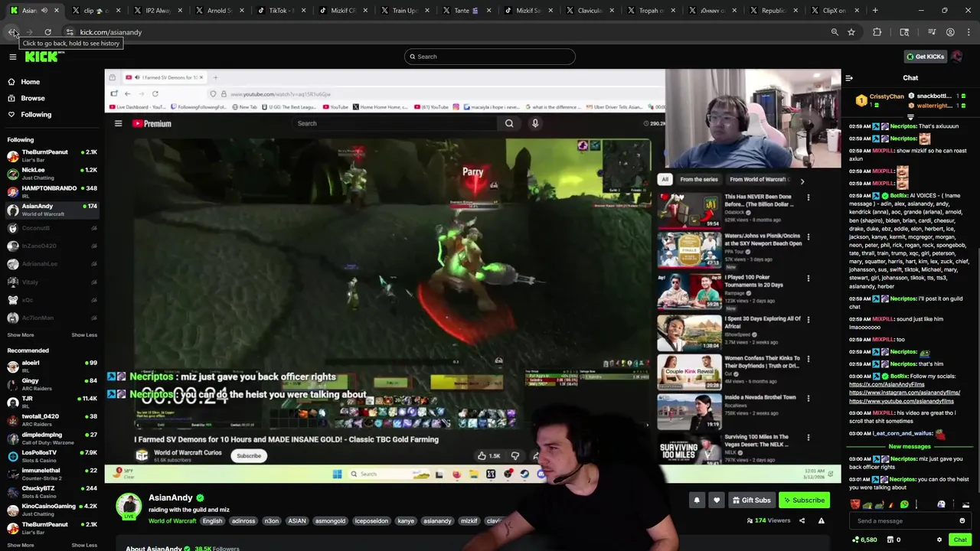
Task: Show less followed channels
Action: click(84, 335)
